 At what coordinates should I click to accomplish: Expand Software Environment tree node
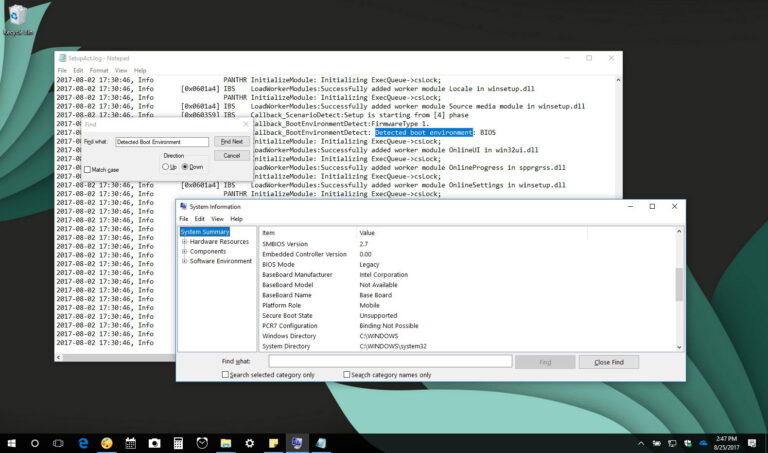pyautogui.click(x=185, y=261)
